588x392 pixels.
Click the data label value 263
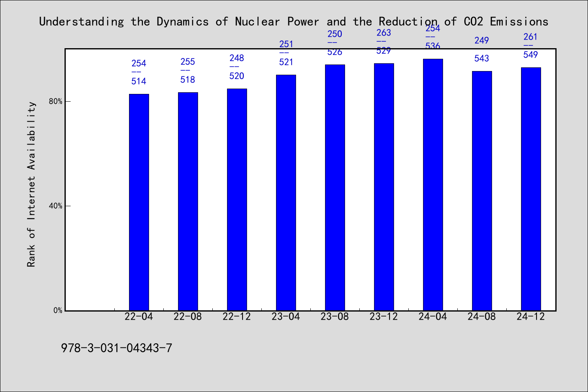tap(384, 33)
